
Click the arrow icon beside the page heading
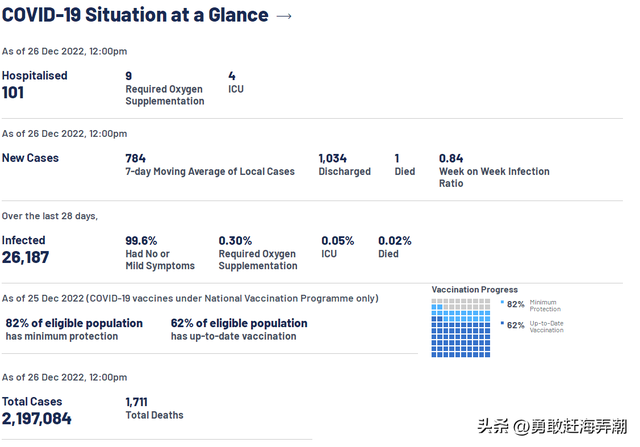(284, 16)
